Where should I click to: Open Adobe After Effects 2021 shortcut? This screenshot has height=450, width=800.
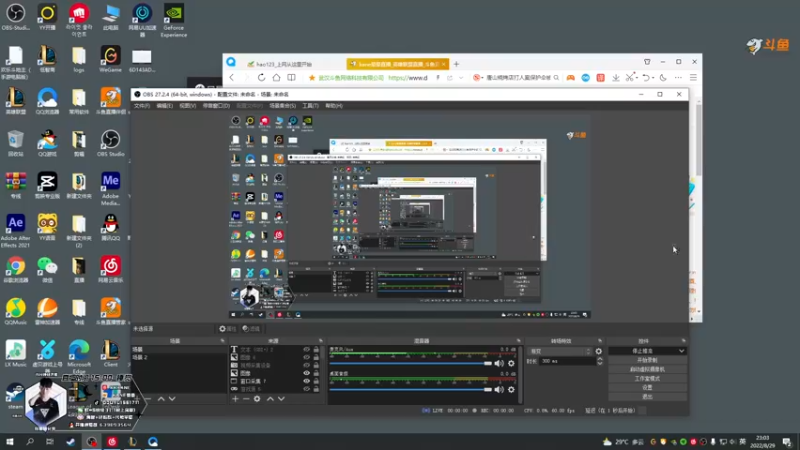(x=15, y=231)
